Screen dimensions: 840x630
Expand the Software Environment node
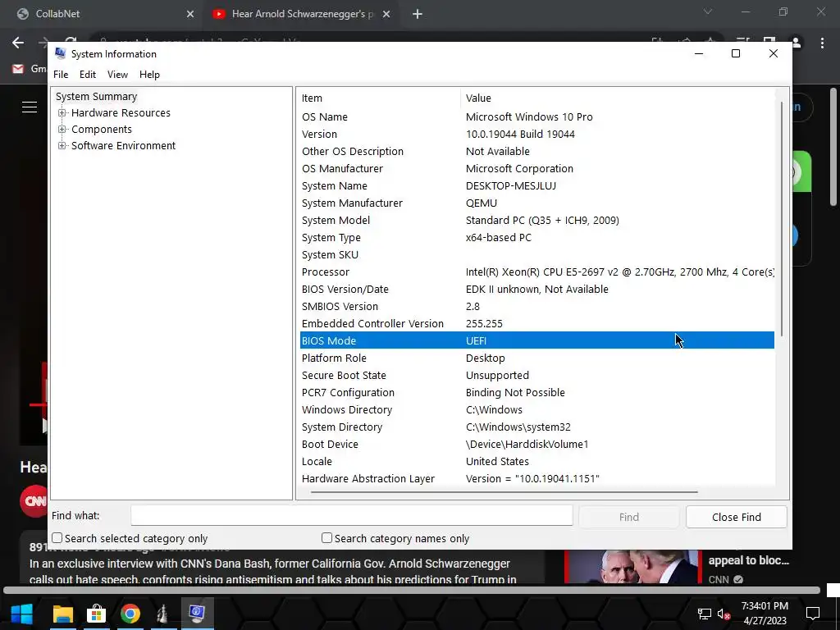click(x=62, y=146)
